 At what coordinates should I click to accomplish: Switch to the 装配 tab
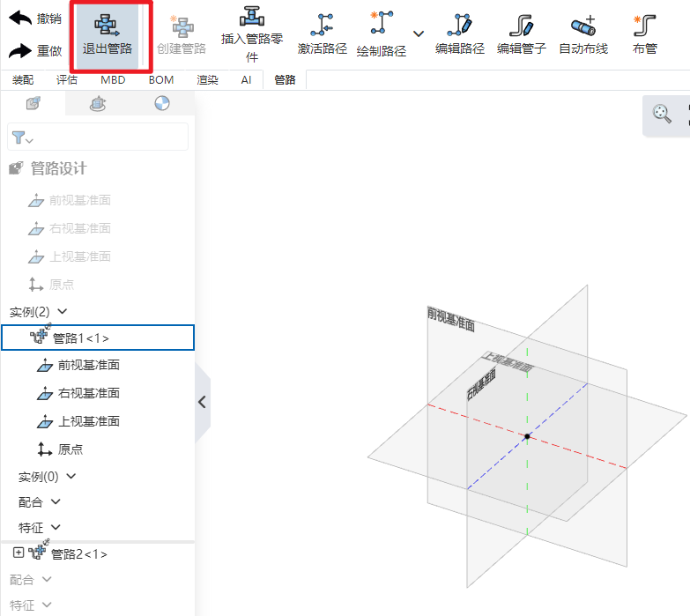(x=23, y=80)
